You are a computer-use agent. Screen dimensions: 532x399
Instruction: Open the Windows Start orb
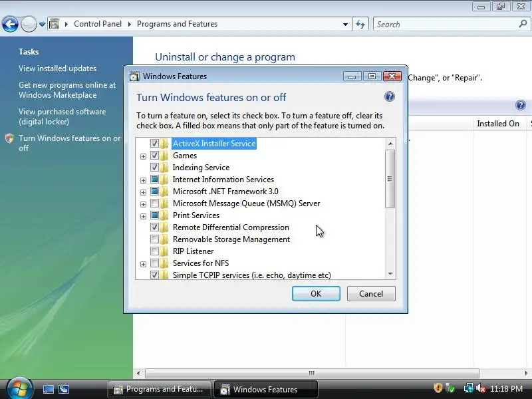19,389
